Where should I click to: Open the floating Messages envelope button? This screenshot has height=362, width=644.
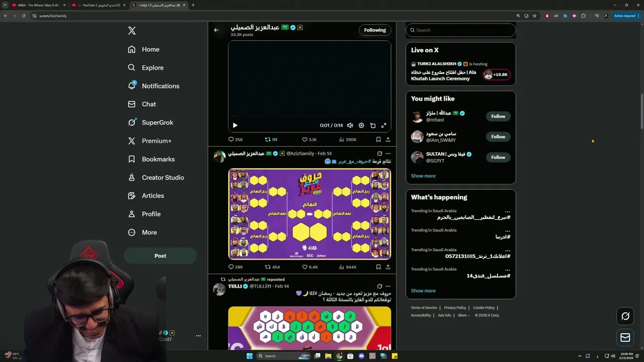click(625, 338)
